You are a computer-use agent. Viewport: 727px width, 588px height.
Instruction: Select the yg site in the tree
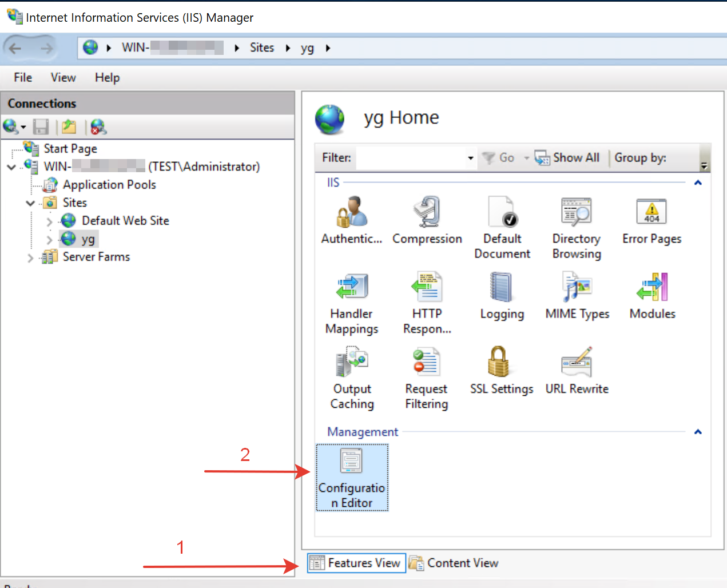pos(88,239)
